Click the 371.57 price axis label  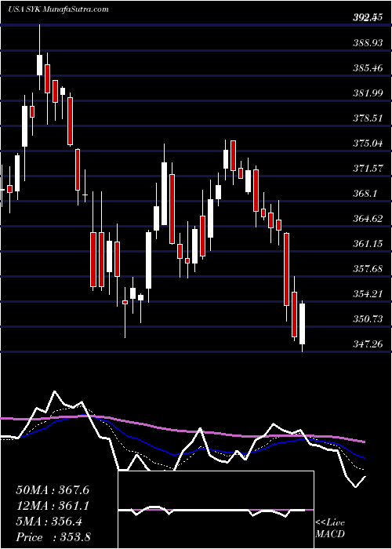pyautogui.click(x=367, y=169)
